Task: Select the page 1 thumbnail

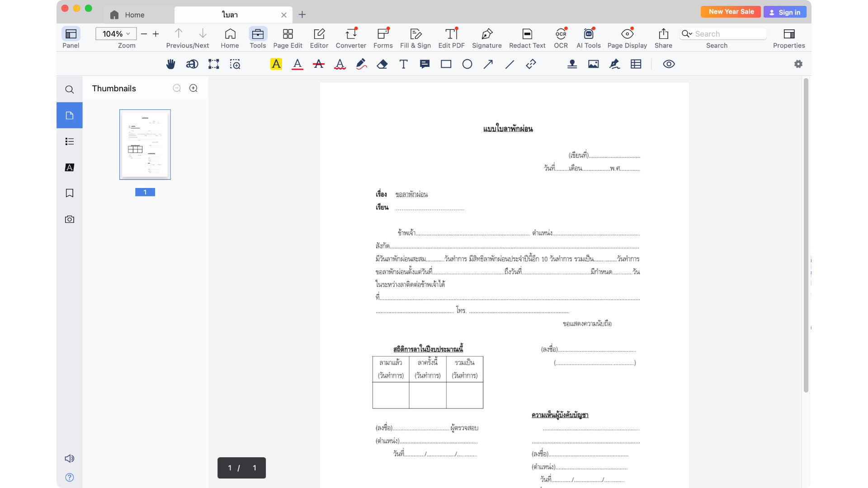Action: tap(145, 145)
